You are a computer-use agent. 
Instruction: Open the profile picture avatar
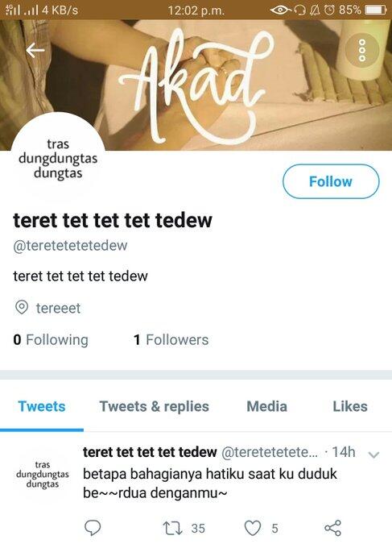(58, 159)
